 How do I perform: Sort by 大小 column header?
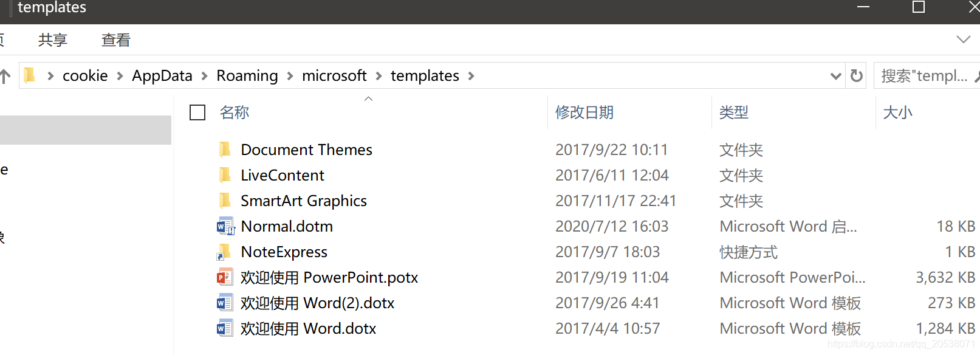[897, 112]
